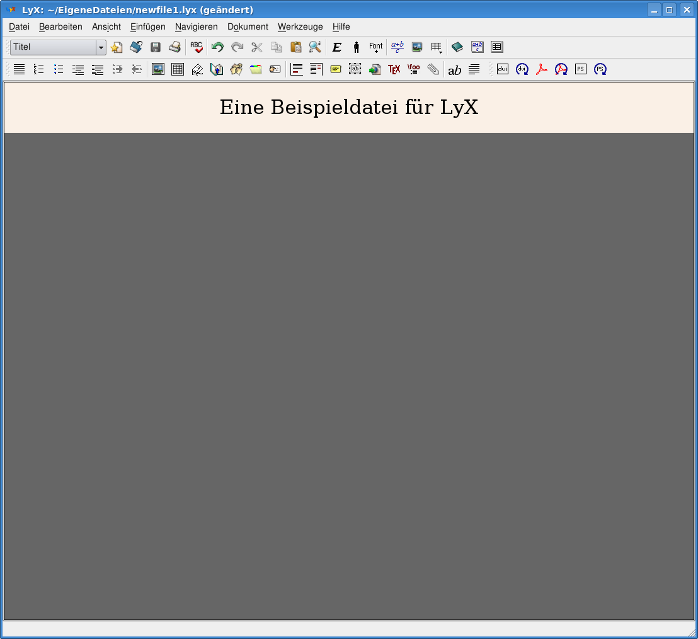Image resolution: width=698 pixels, height=639 pixels.
Task: Apply the list environment icon
Action: pos(78,69)
